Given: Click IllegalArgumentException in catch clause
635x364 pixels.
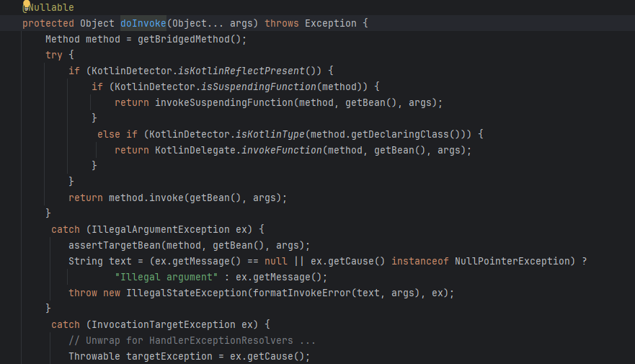Looking at the screenshot, I should click(161, 230).
